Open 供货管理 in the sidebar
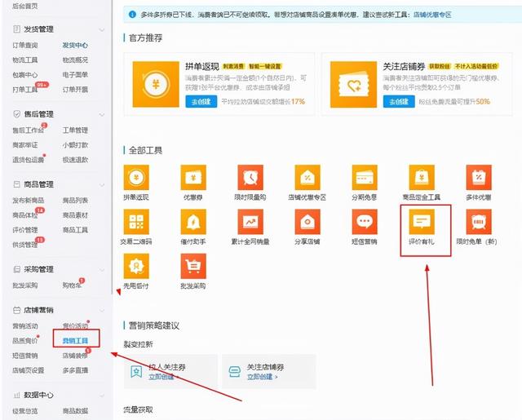This screenshot has width=522, height=420. click(x=25, y=245)
